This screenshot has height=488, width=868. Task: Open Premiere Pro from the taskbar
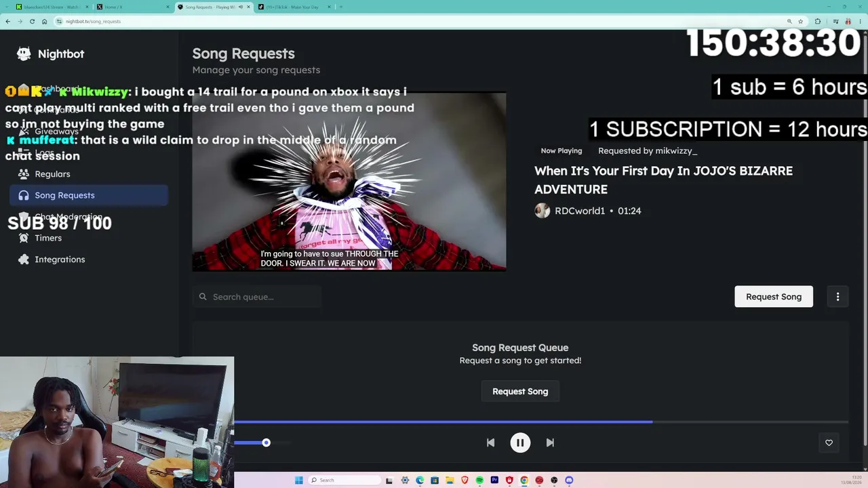click(494, 480)
